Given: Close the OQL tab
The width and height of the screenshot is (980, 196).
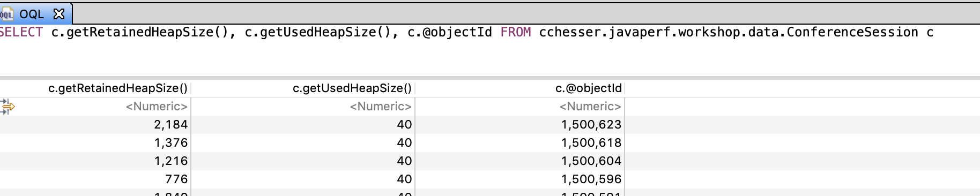Looking at the screenshot, I should pos(59,14).
